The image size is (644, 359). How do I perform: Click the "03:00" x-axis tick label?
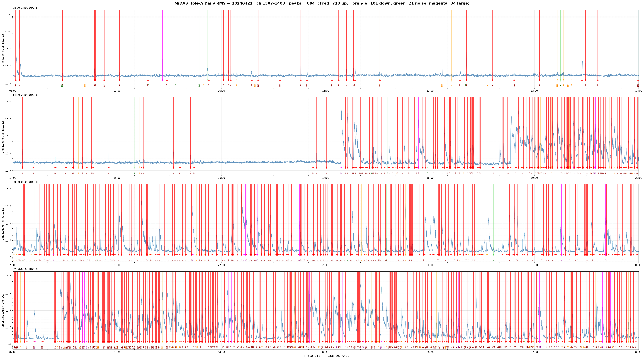(117, 352)
